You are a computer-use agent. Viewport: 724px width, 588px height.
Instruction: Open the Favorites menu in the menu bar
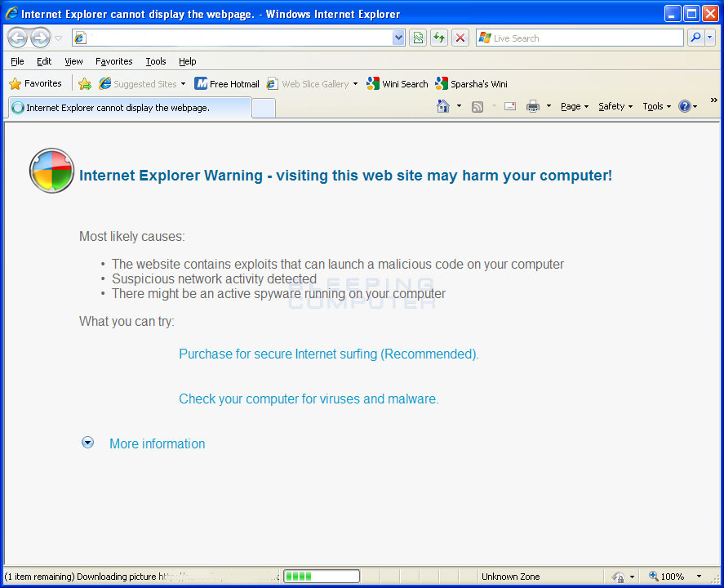coord(114,61)
